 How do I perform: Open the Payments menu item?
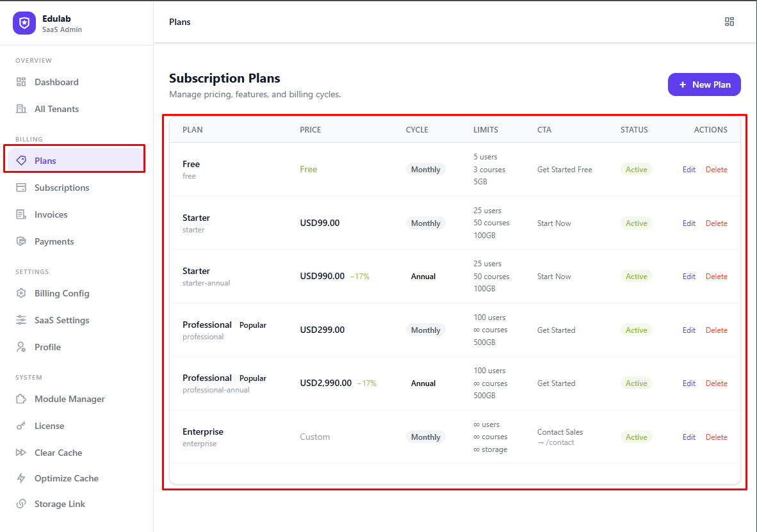coord(54,241)
